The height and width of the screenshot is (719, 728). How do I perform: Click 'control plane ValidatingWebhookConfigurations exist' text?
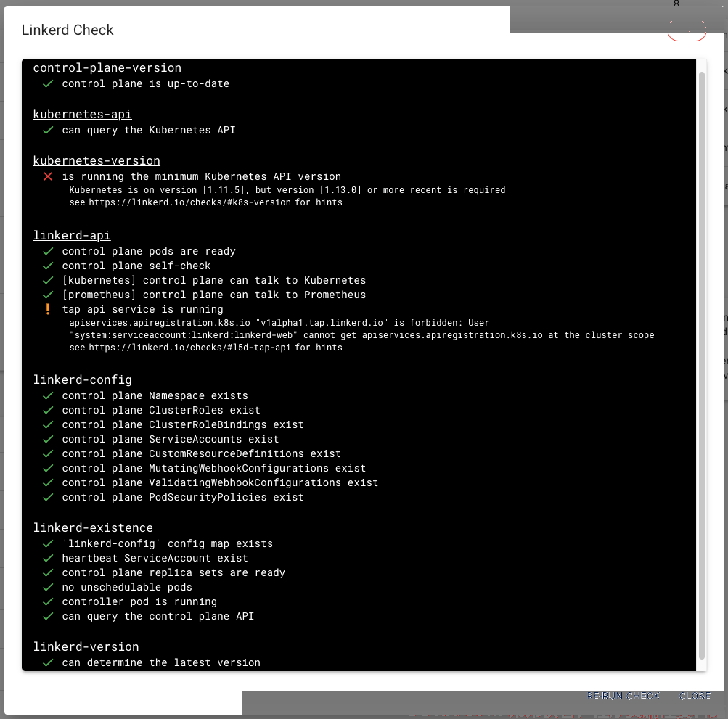tap(220, 482)
